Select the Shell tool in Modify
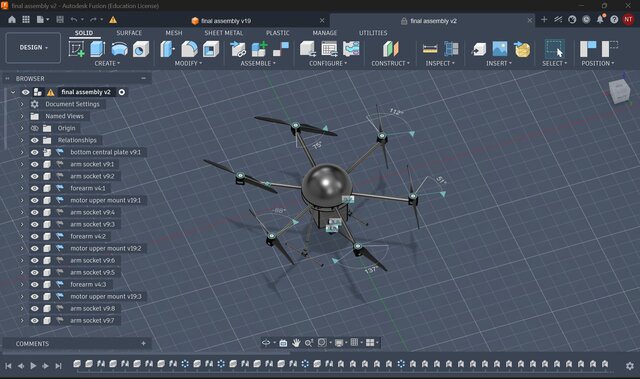640x379 pixels. coord(211,49)
